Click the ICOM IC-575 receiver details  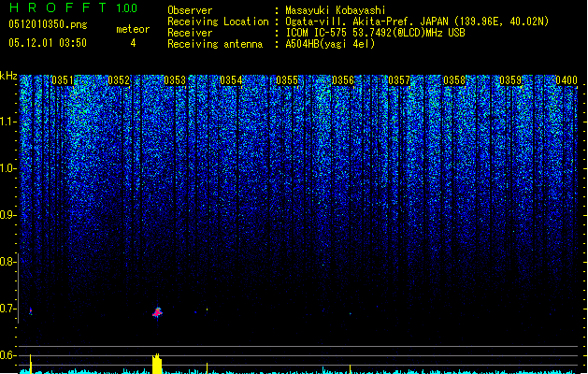pyautogui.click(x=375, y=33)
